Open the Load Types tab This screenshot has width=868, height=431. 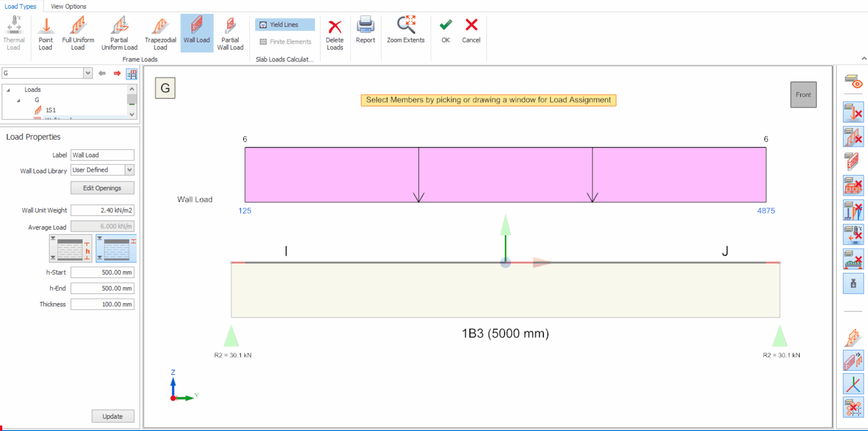pos(21,6)
